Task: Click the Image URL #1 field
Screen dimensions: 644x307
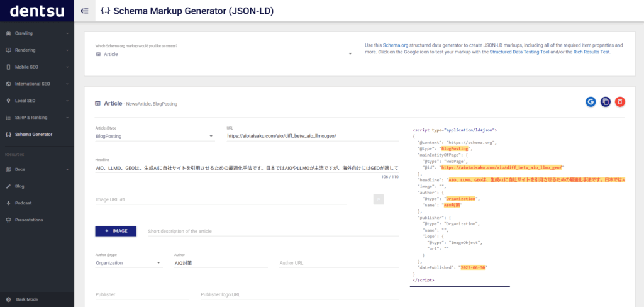Action: [x=221, y=199]
